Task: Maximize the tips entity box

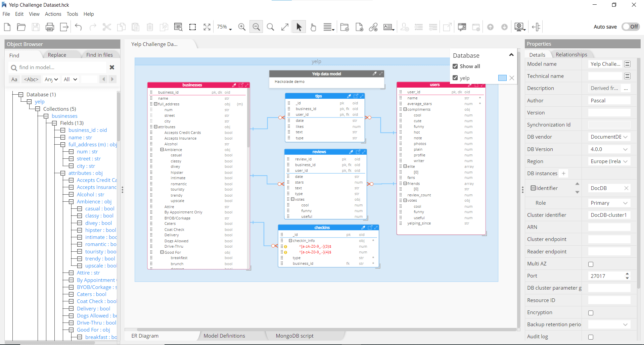Action: (x=362, y=96)
